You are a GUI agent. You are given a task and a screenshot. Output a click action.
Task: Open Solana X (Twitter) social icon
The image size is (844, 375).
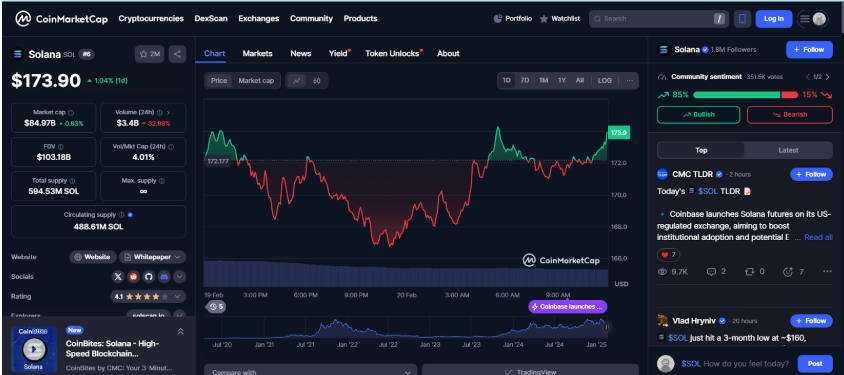click(118, 277)
